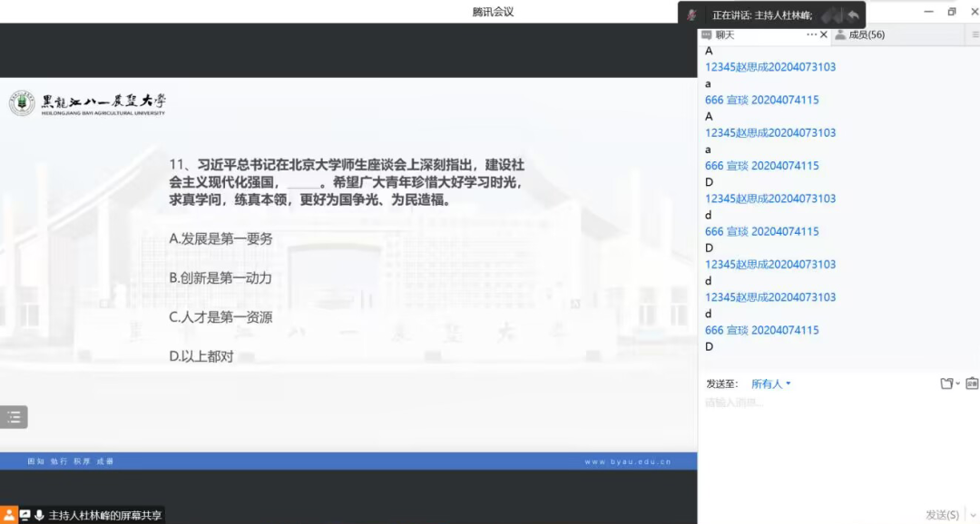Click the screenshot capture icon in chat
The image size is (980, 524).
[971, 383]
